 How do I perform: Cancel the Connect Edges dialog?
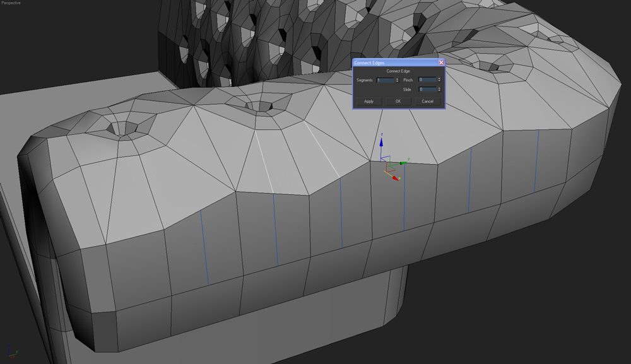pos(427,101)
